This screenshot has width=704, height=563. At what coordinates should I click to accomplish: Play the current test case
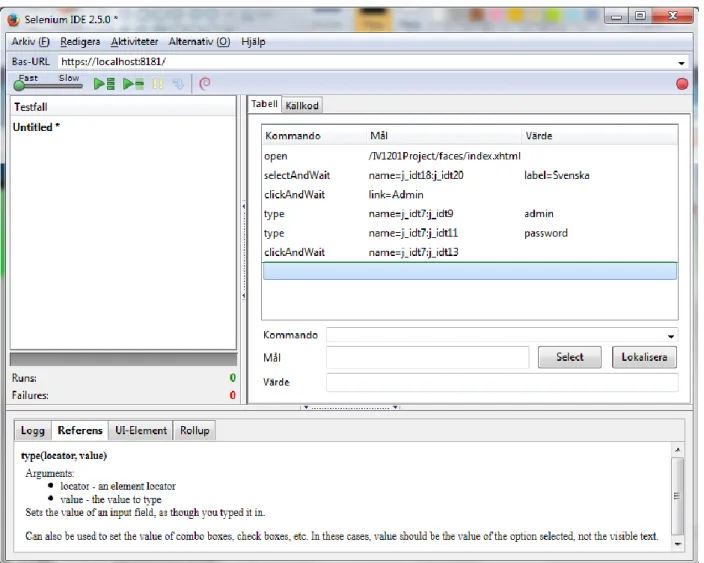tap(133, 84)
